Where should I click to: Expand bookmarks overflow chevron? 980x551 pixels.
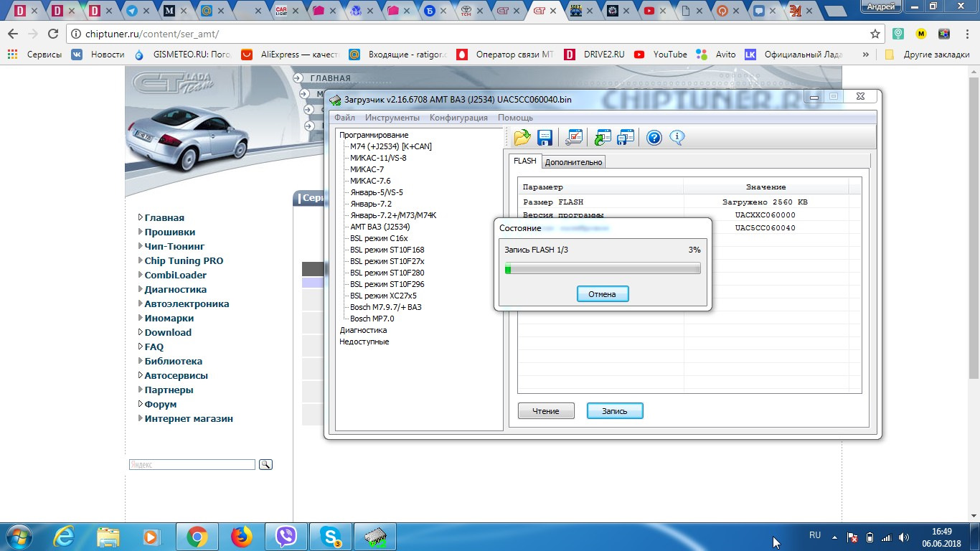tap(866, 55)
